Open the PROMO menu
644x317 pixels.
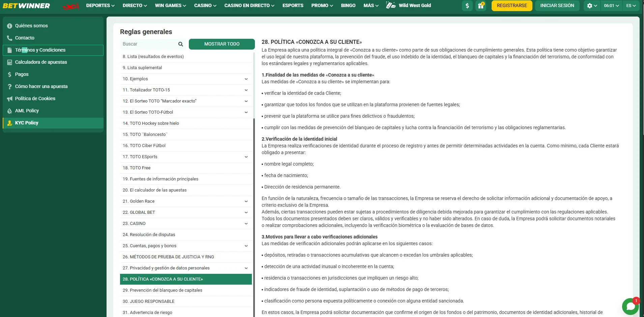pos(322,5)
